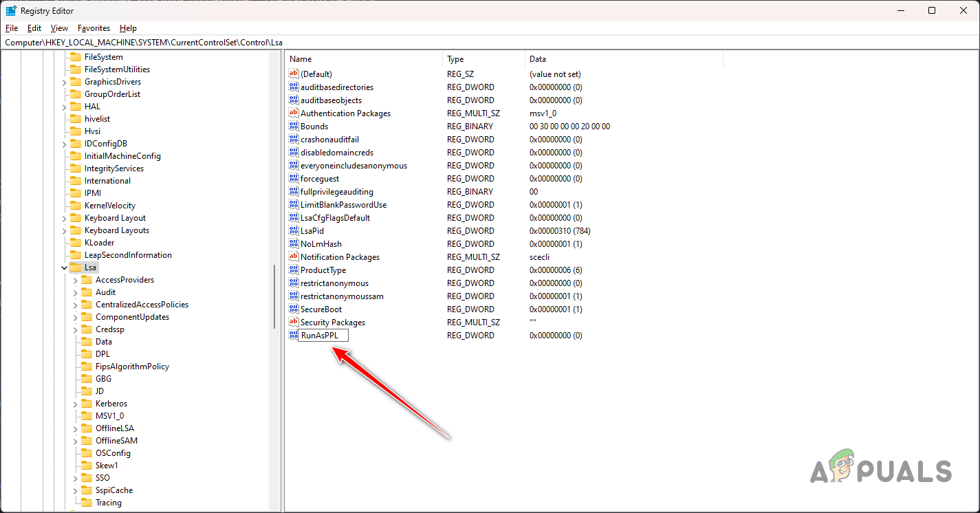Select the Lsa open folder icon

[76, 268]
